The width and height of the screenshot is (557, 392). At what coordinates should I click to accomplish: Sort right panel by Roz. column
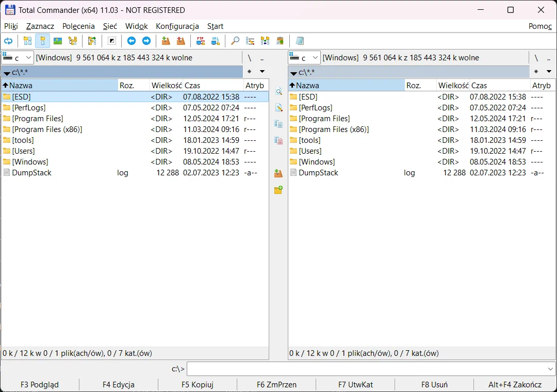point(420,85)
